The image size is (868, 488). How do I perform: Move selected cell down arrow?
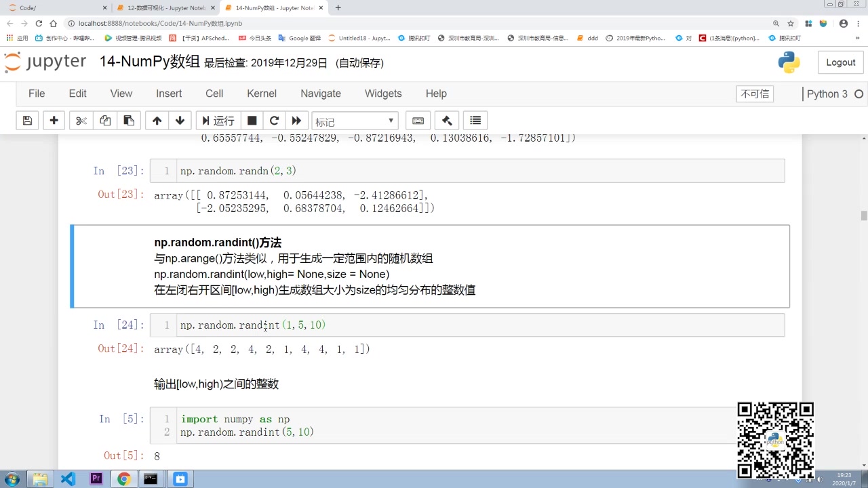180,121
